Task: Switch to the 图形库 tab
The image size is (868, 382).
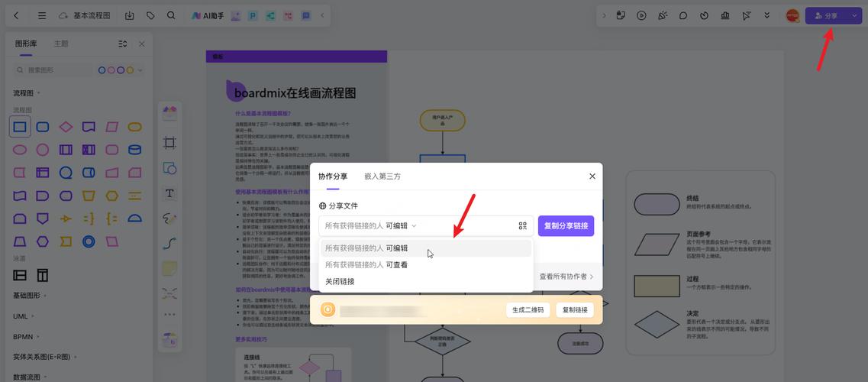Action: point(26,44)
